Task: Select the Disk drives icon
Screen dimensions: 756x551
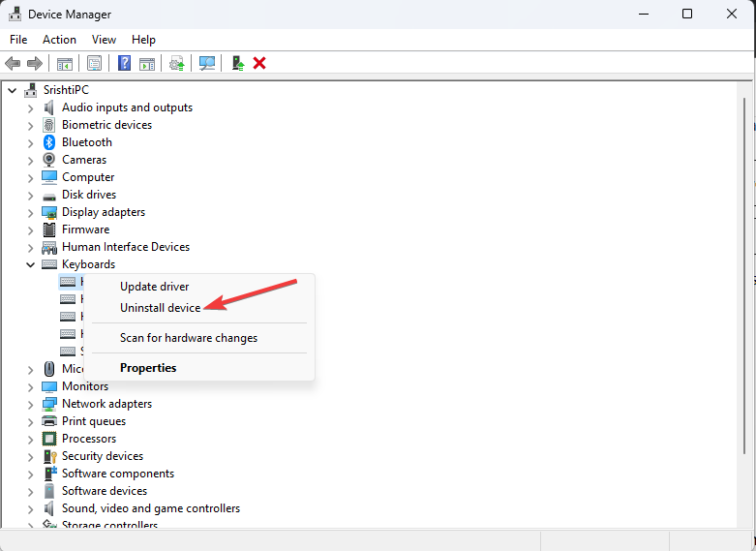Action: (49, 197)
